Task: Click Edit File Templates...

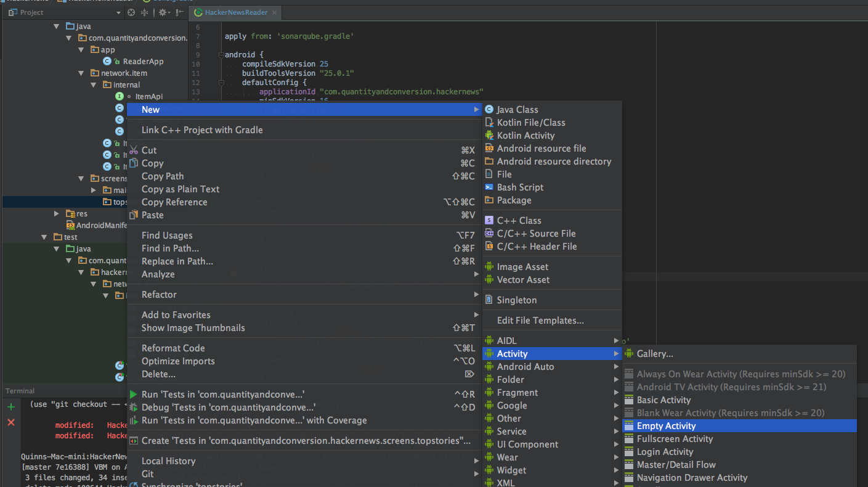Action: point(551,321)
